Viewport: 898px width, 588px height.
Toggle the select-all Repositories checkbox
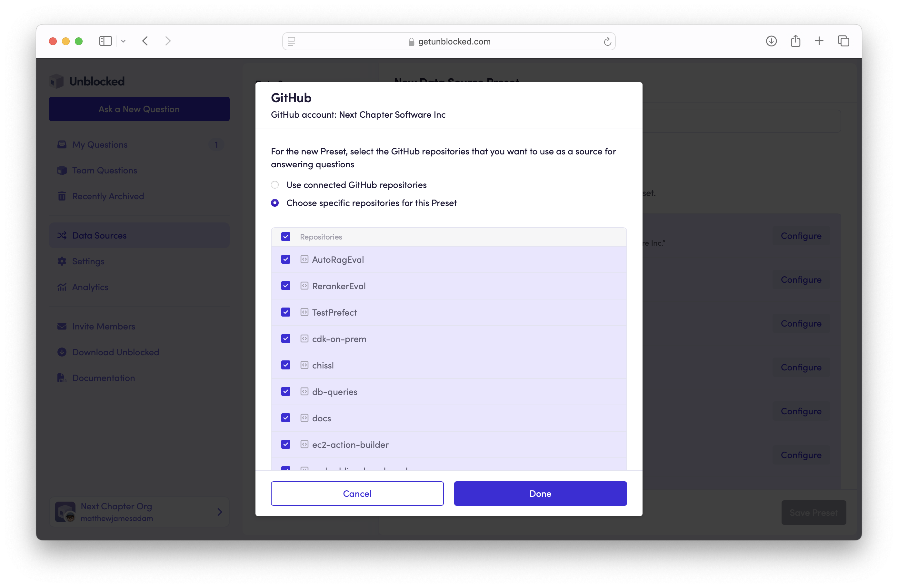[x=285, y=237]
